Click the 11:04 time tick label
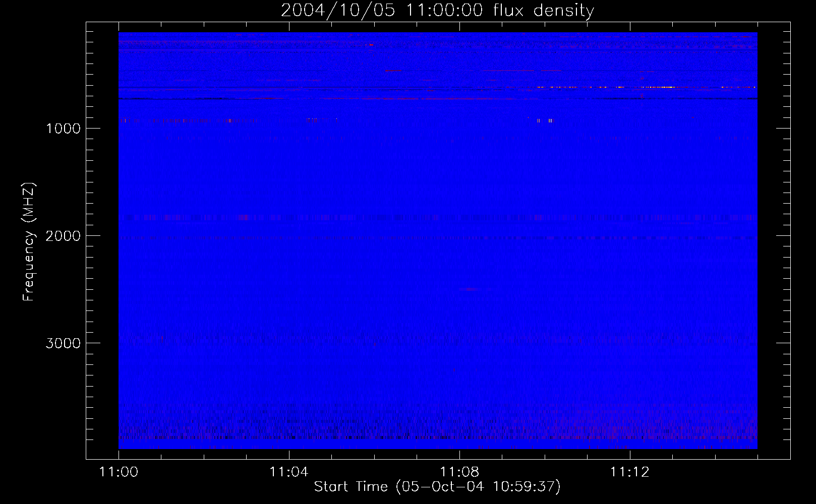Viewport: 816px width, 504px height. [x=289, y=472]
